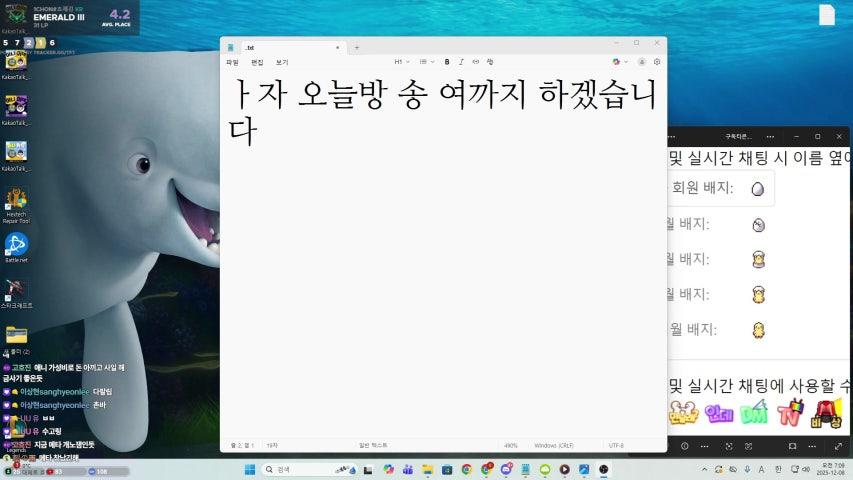
Task: Open Notepad icon on the taskbar
Action: [x=526, y=469]
